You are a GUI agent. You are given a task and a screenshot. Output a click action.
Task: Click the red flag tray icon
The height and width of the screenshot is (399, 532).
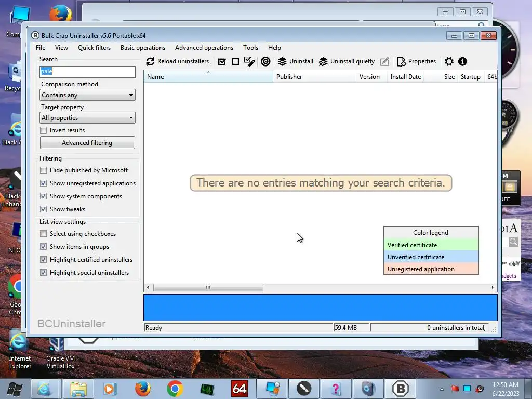click(x=455, y=389)
